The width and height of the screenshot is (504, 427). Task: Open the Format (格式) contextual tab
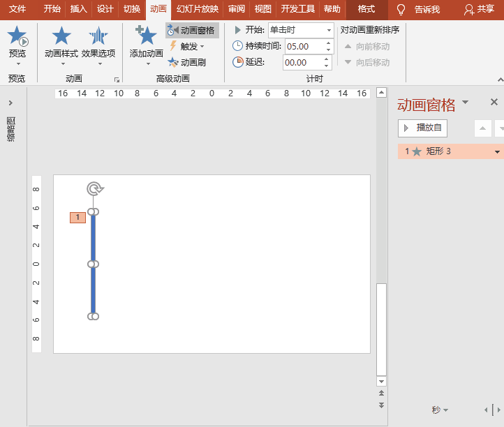[x=366, y=9]
